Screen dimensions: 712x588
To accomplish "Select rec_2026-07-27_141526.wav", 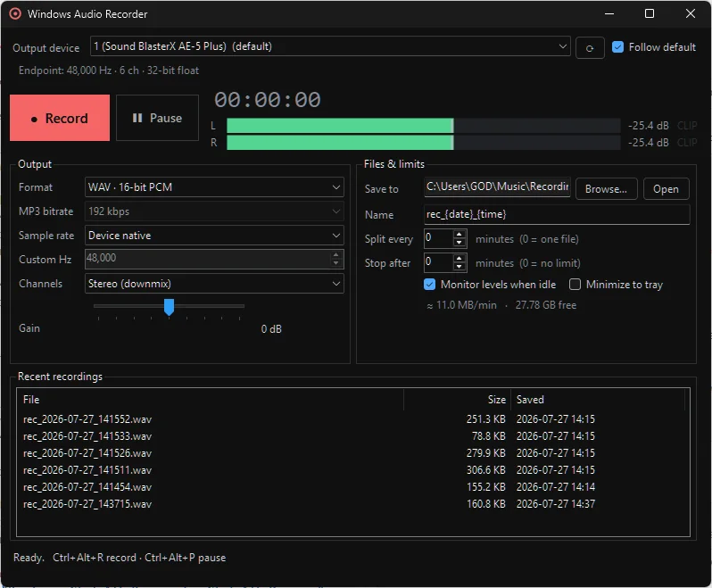I will pos(87,453).
